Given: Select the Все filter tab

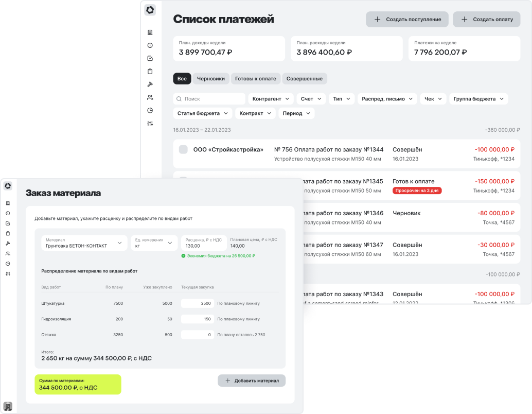Looking at the screenshot, I should tap(182, 78).
